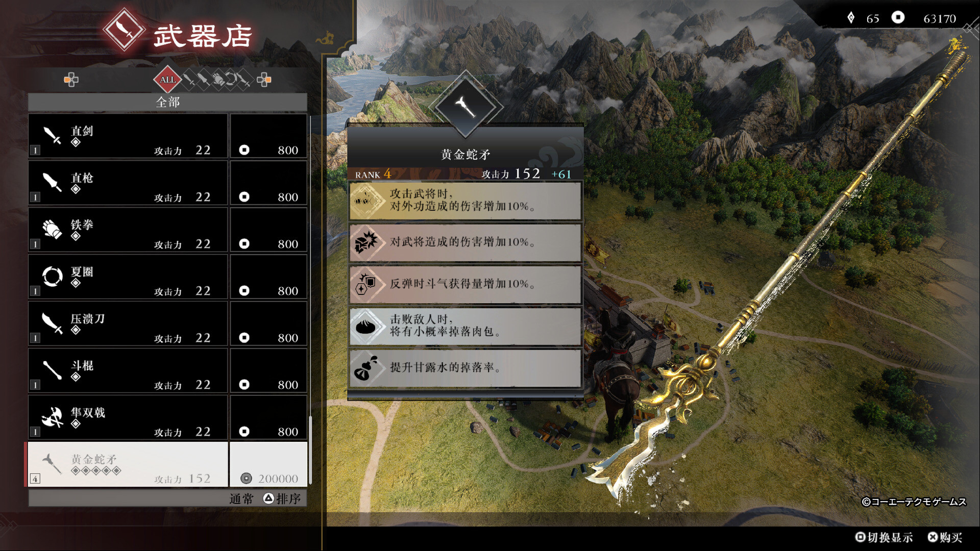980x551 pixels.
Task: Click the 压溃刀 blade icon
Action: pyautogui.click(x=52, y=322)
